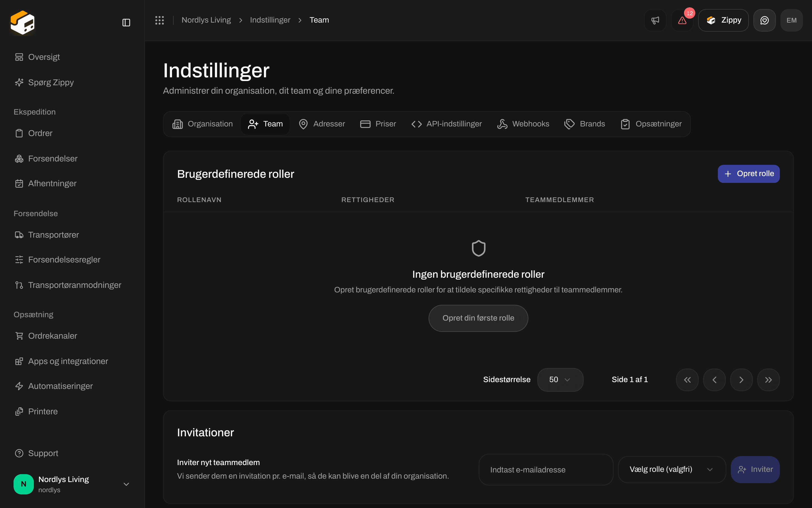Open the Zippy assistant button
The image size is (812, 508).
pos(723,20)
